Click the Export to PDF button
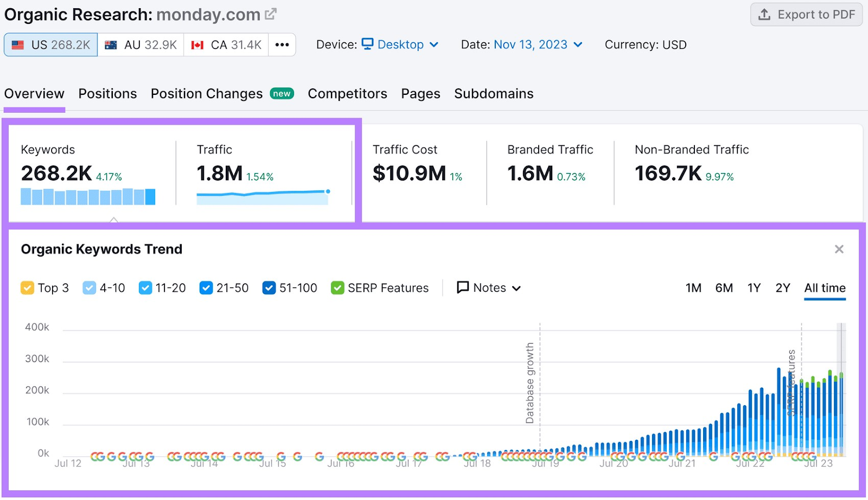Screen dimensions: 868x500 pyautogui.click(x=806, y=15)
